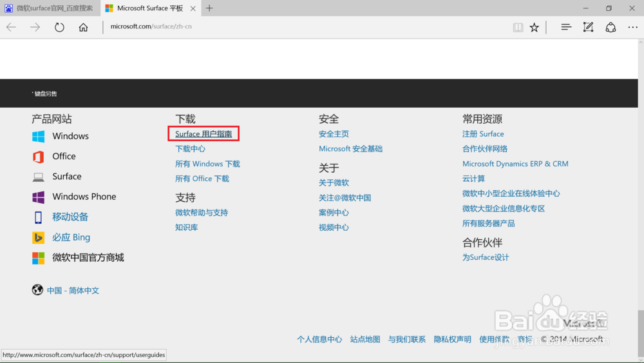Open the 站点地图 footer link
The image size is (644, 363).
pyautogui.click(x=365, y=340)
